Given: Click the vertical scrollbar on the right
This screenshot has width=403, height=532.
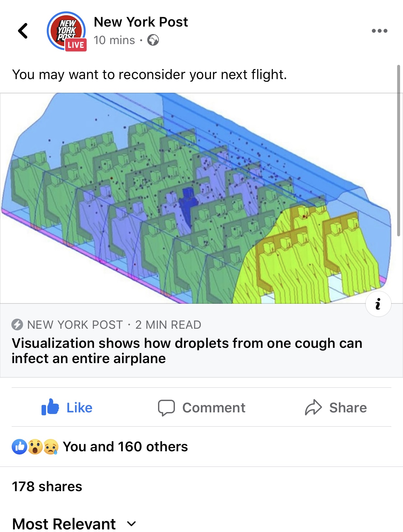Looking at the screenshot, I should 399,151.
